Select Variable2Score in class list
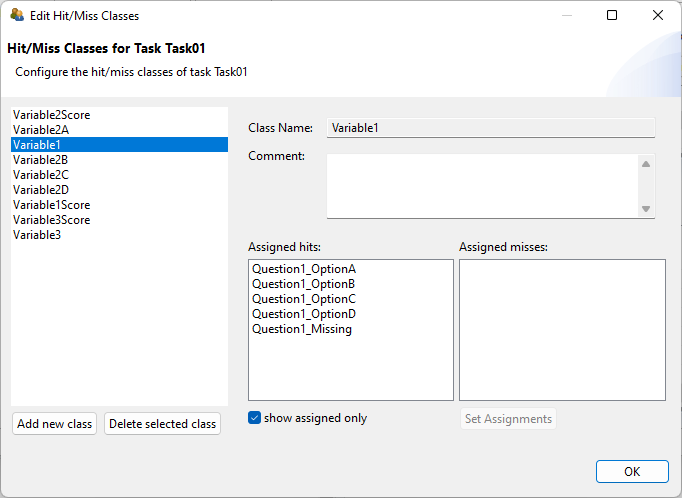Screen dimensions: 682x498 (52, 115)
